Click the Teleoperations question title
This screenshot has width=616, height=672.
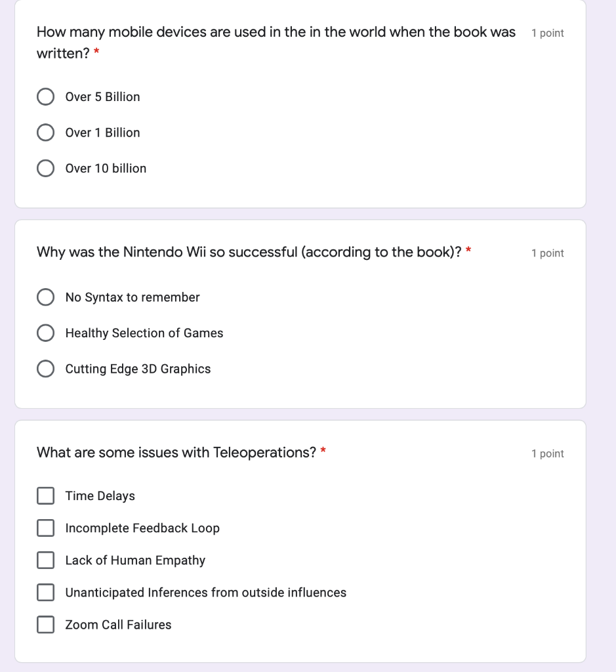176,453
